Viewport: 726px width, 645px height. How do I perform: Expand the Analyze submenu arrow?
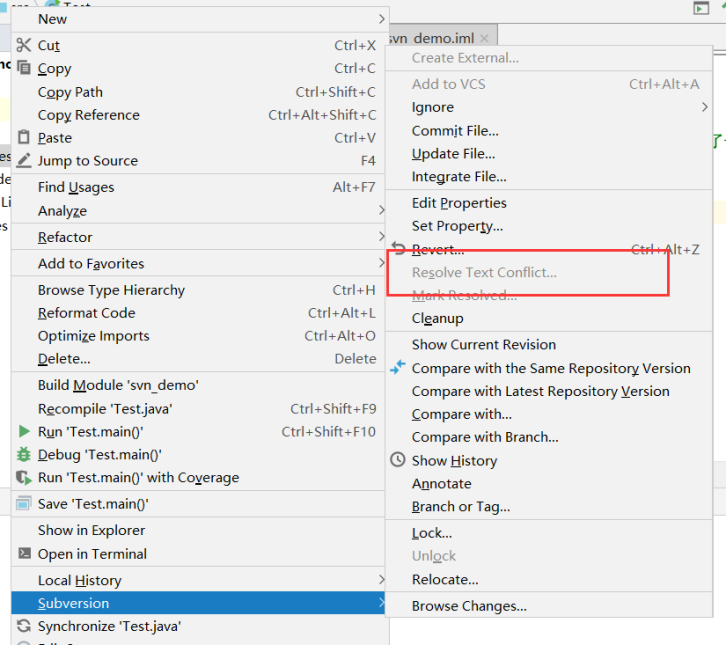[381, 210]
